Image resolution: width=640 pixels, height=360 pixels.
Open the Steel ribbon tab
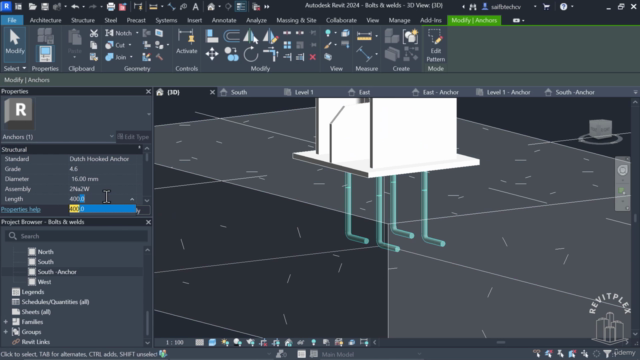[x=111, y=20]
